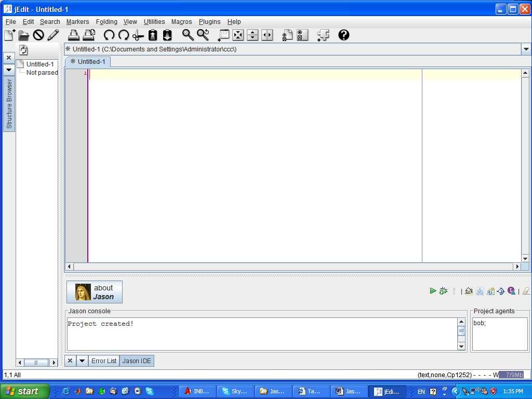Click the about Jason button

[x=95, y=292]
